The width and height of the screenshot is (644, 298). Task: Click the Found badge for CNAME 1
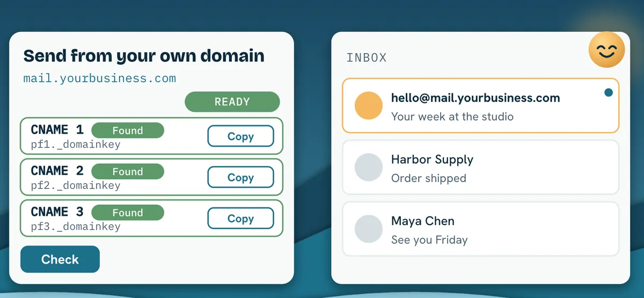128,130
